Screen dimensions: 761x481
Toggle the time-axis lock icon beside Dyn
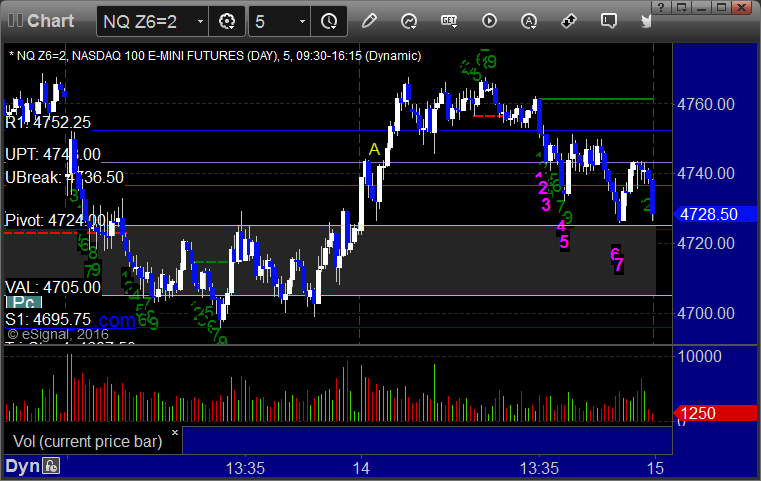(51, 466)
